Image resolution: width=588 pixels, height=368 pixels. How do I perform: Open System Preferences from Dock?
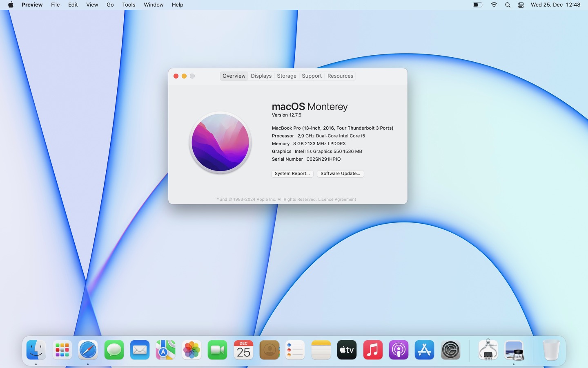coord(451,350)
